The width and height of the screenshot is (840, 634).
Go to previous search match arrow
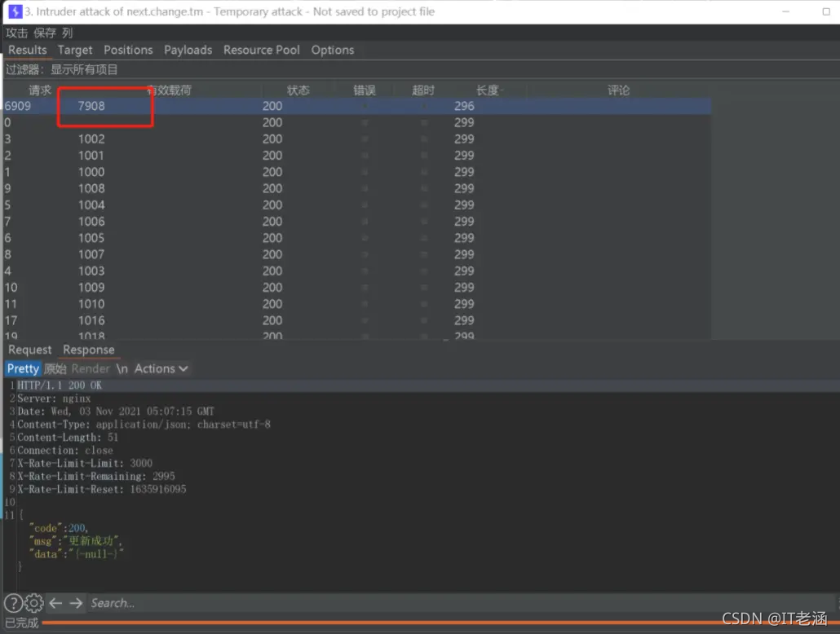click(x=55, y=603)
